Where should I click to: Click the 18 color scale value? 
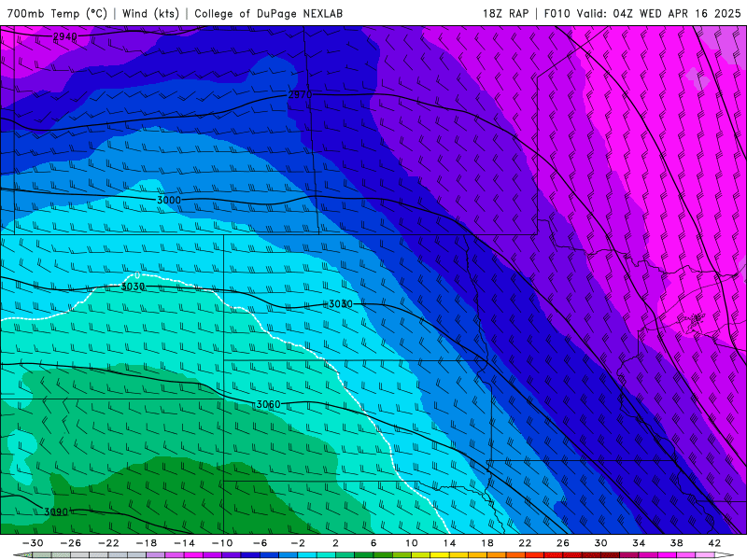click(486, 543)
